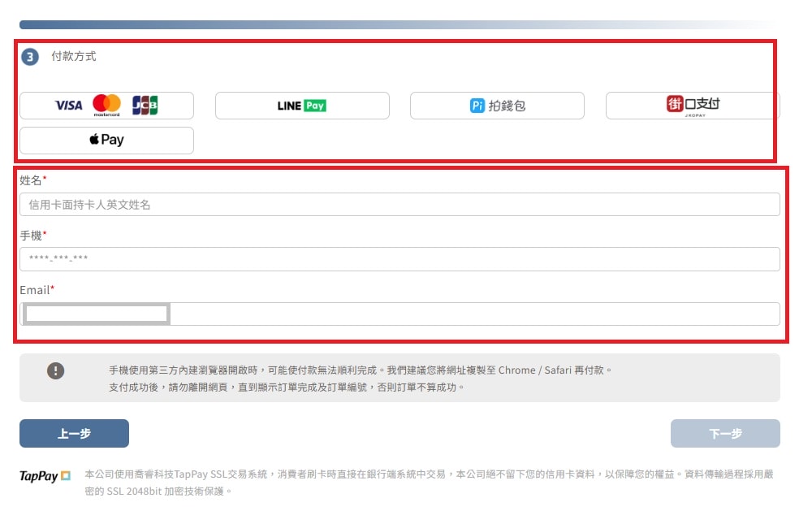The image size is (812, 511).
Task: Click the checkout progress bar at top
Action: pyautogui.click(x=397, y=25)
